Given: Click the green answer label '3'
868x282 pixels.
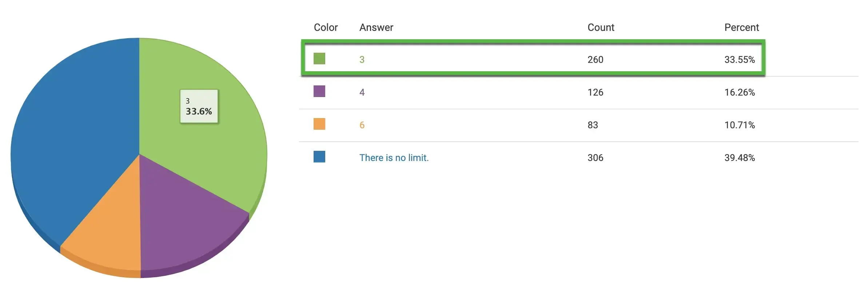Looking at the screenshot, I should pyautogui.click(x=362, y=60).
